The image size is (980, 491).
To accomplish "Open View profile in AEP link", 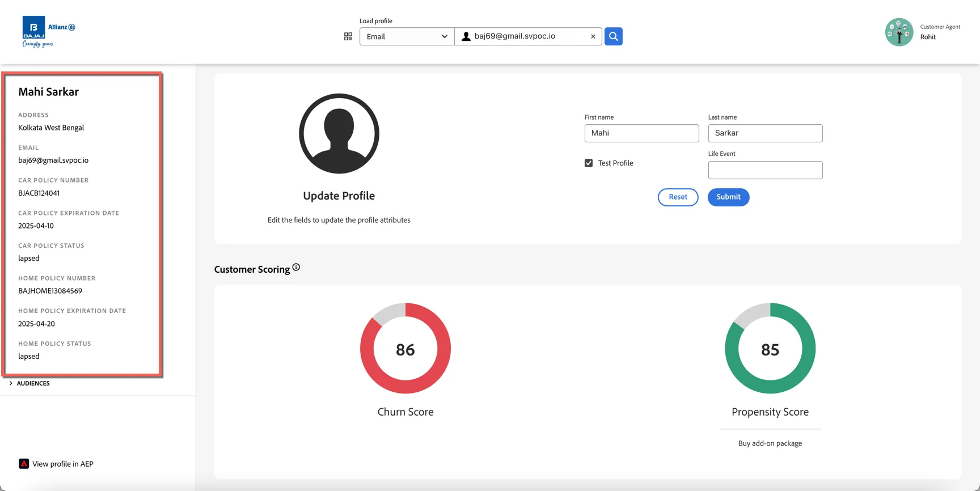I will [63, 464].
